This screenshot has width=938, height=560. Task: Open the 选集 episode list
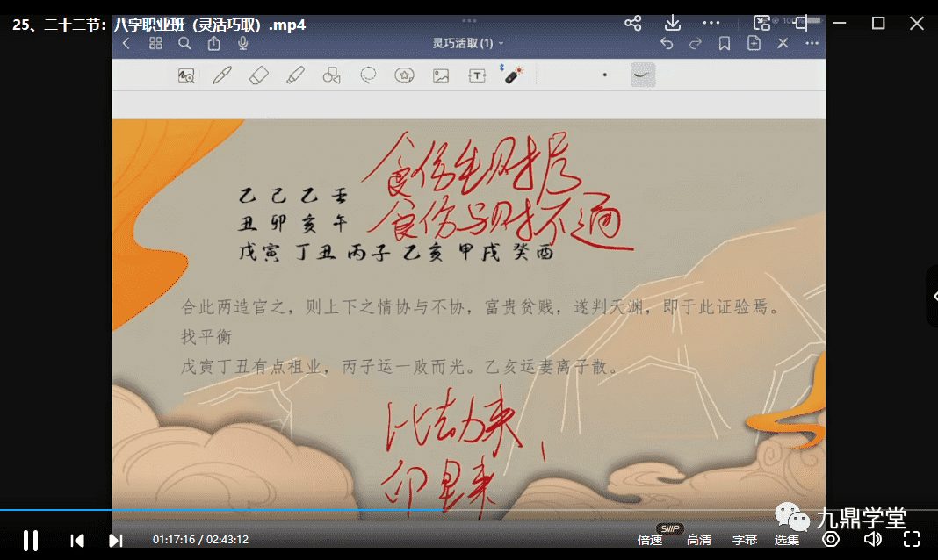point(787,540)
